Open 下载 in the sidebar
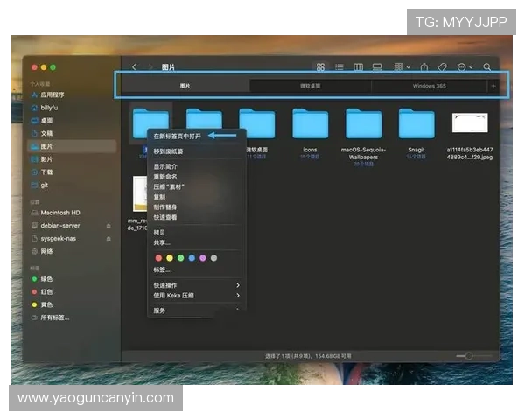525x420 pixels. pos(46,172)
